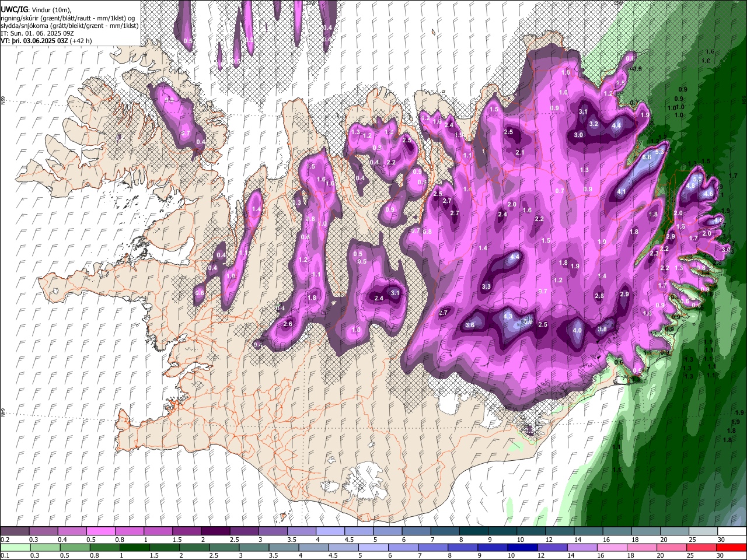Click the snow legend swatch starting at 0.8
The height and width of the screenshot is (560, 747).
click(x=129, y=531)
